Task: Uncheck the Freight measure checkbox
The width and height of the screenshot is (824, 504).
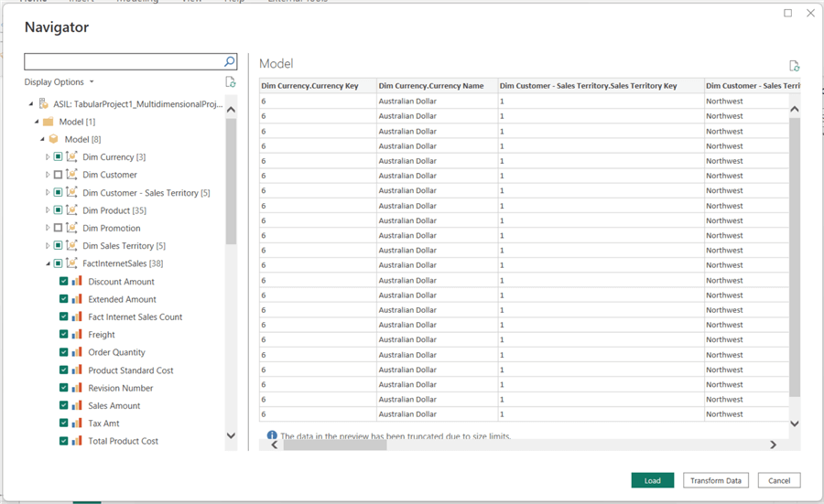Action: [64, 335]
